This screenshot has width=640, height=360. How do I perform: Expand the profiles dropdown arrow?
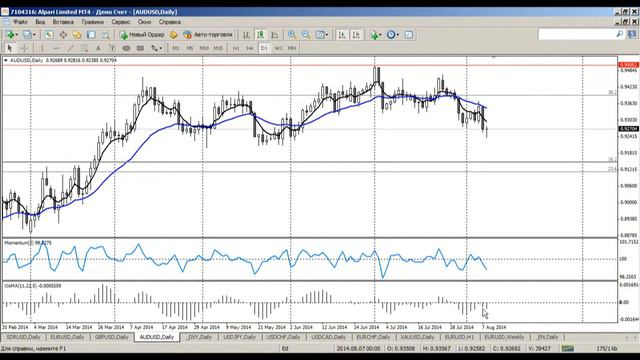[x=34, y=35]
